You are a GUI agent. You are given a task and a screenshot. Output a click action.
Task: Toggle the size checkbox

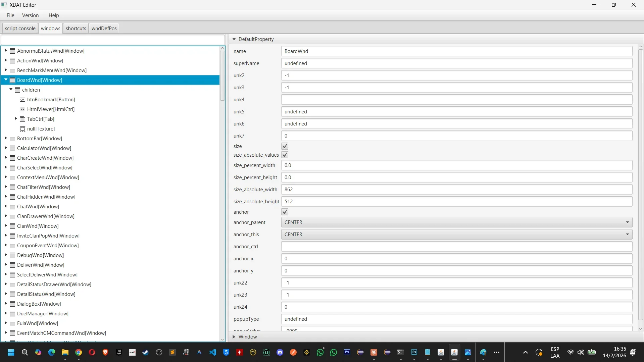pos(285,146)
